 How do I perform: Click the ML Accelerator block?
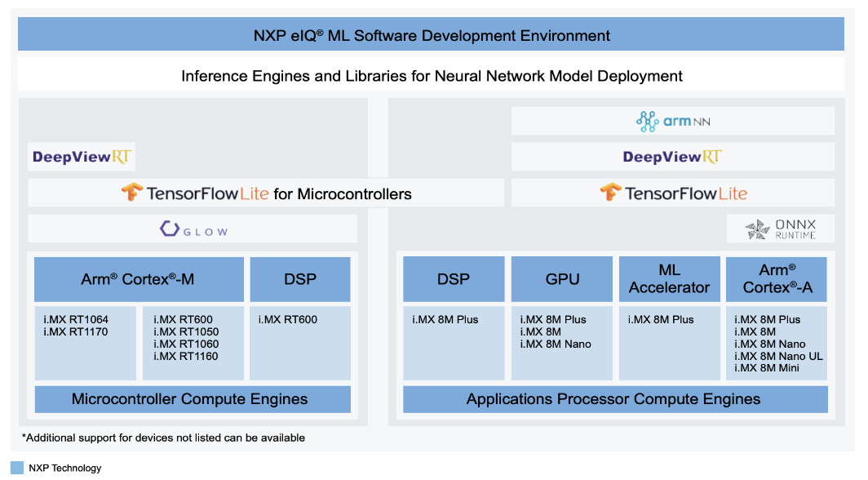click(x=669, y=279)
